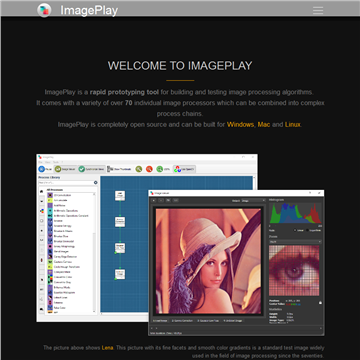Follow the Windows link

point(240,124)
